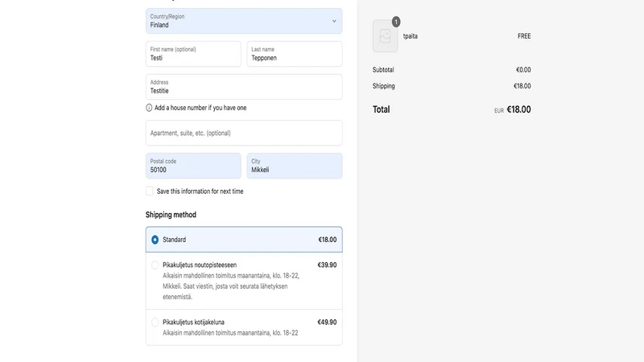Click the Total amount €18.00

(x=518, y=109)
